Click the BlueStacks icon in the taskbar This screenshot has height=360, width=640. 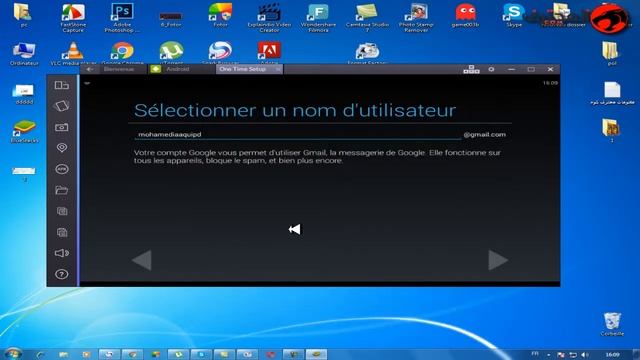coord(316,354)
